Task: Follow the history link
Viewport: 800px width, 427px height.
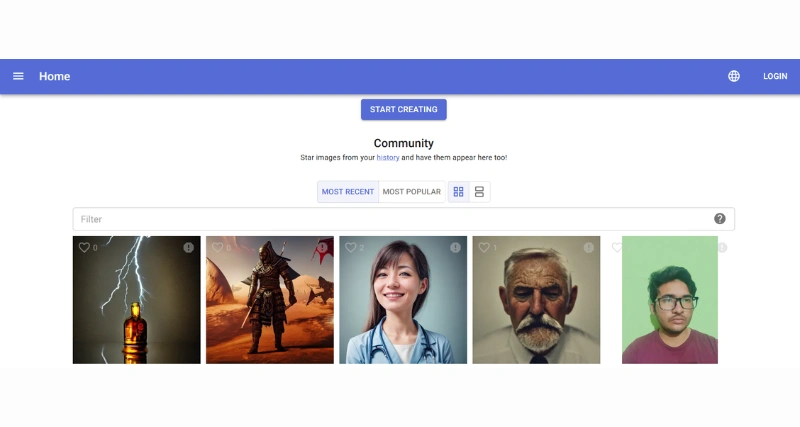Action: [388, 158]
